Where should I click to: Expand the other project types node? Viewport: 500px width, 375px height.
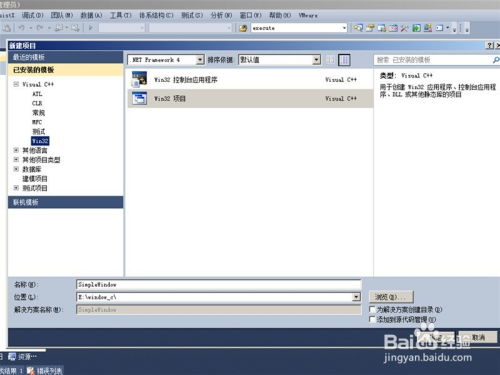click(16, 160)
